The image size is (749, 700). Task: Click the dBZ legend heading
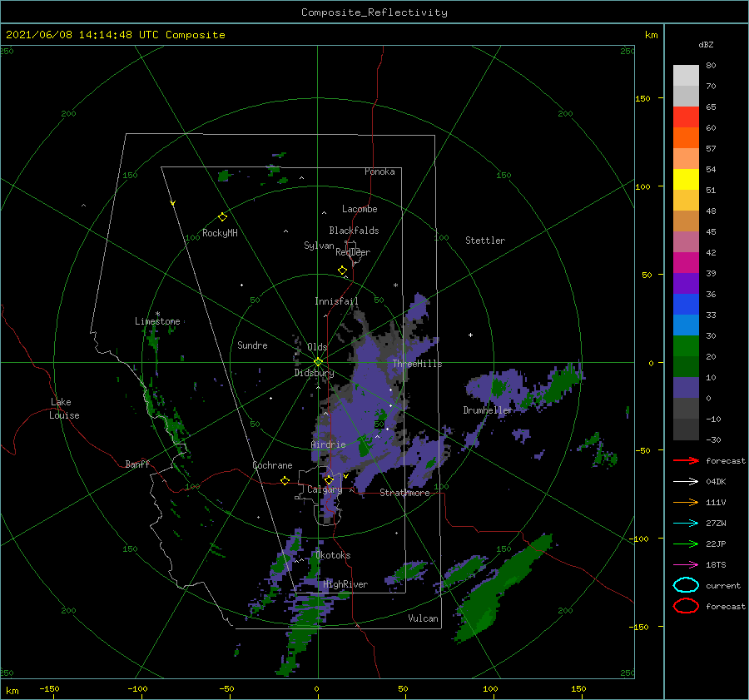706,44
